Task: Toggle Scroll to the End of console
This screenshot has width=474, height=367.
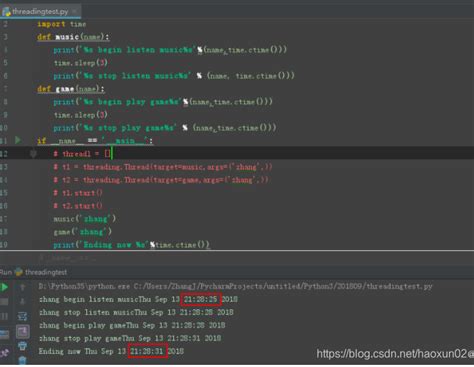Action: tap(23, 331)
